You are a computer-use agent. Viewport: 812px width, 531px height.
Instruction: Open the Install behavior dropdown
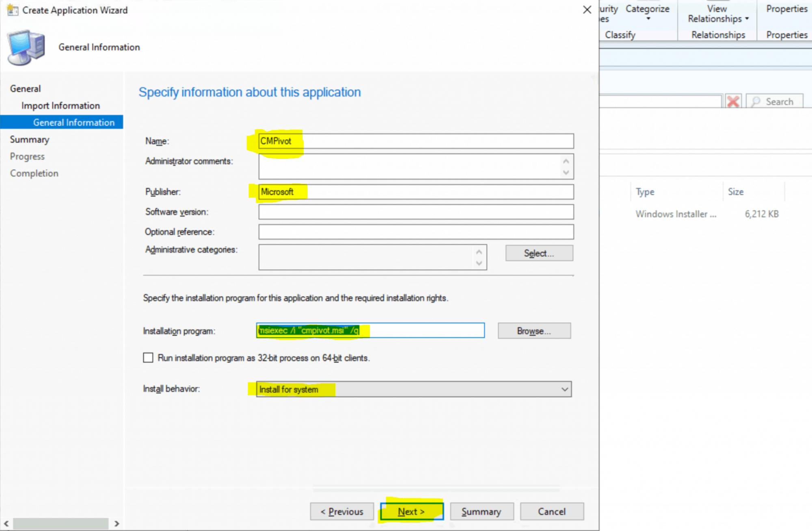coord(564,389)
